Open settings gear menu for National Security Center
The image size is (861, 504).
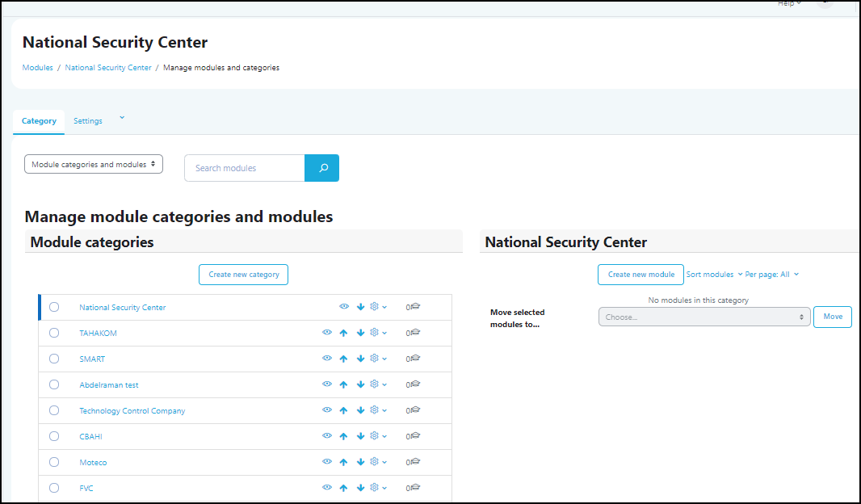click(378, 306)
